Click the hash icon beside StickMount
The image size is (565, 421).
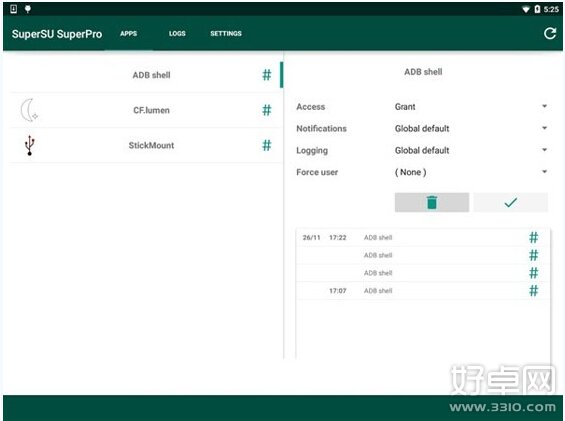[267, 145]
